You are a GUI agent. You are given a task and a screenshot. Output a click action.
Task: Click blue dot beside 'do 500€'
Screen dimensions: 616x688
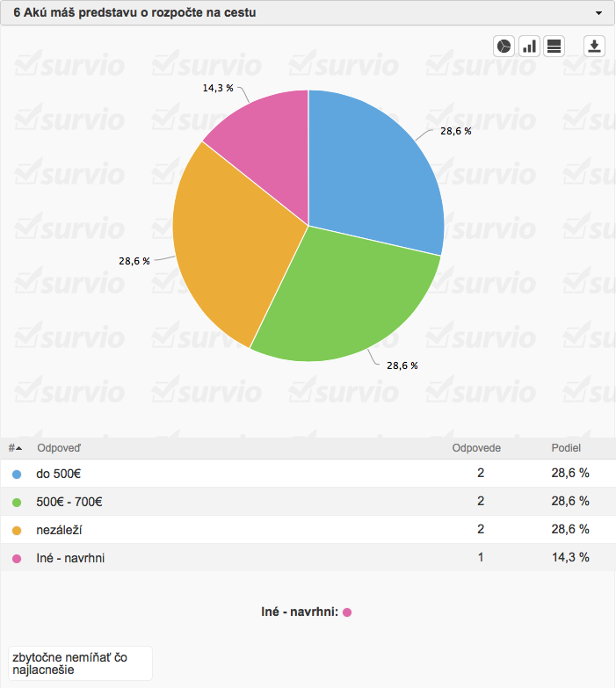click(17, 474)
